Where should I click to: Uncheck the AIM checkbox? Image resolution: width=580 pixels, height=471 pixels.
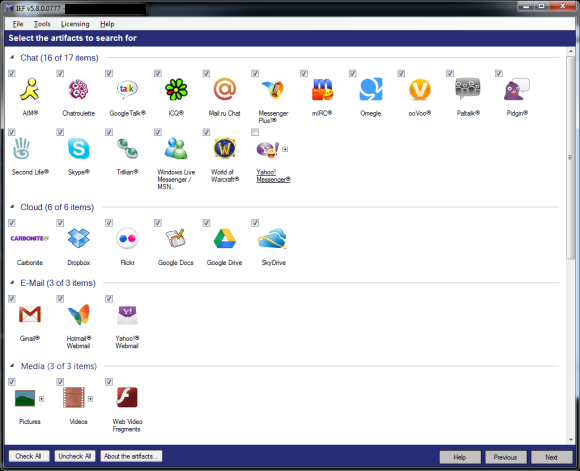12,73
